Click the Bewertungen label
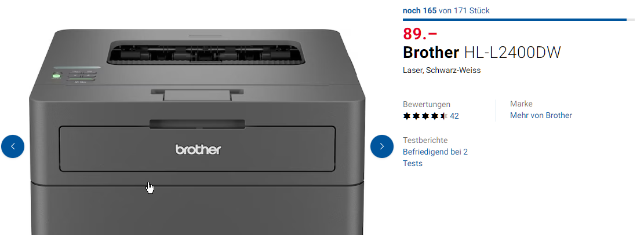The image size is (644, 235). point(426,104)
